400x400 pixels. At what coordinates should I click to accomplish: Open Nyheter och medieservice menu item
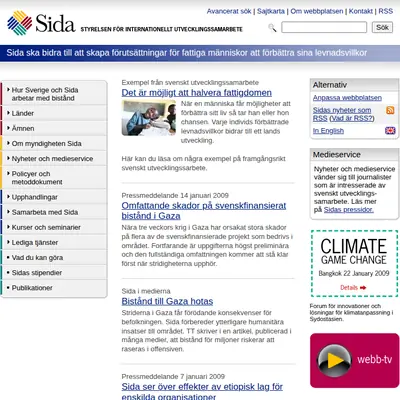click(54, 159)
